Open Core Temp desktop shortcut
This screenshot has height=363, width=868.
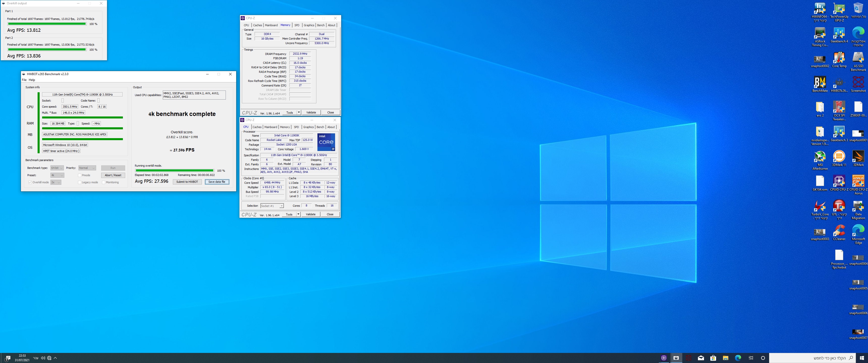pos(839,59)
